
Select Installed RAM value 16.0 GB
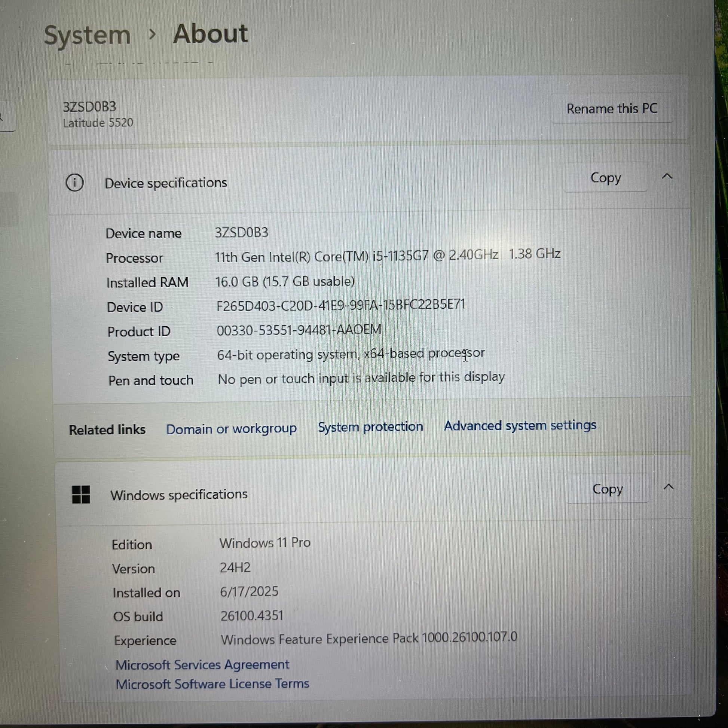(x=285, y=281)
